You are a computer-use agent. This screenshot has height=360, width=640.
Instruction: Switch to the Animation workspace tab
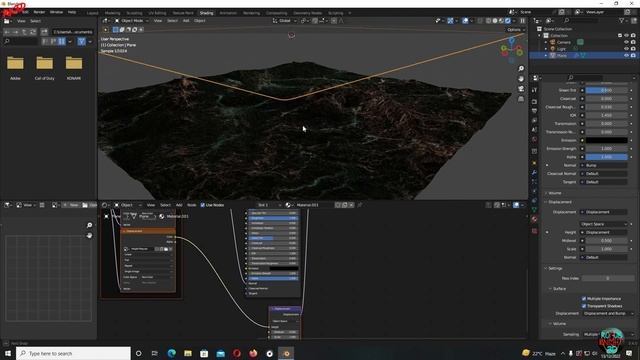click(x=228, y=13)
